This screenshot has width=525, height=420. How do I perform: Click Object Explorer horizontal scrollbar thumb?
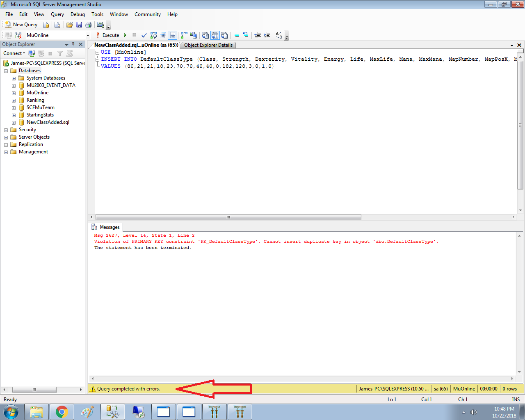(x=34, y=390)
